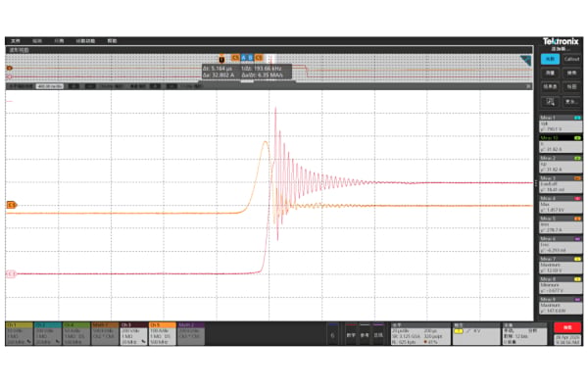Click the Plot button beside Results Table
Viewport: 588px width, 392px height.
tap(571, 86)
